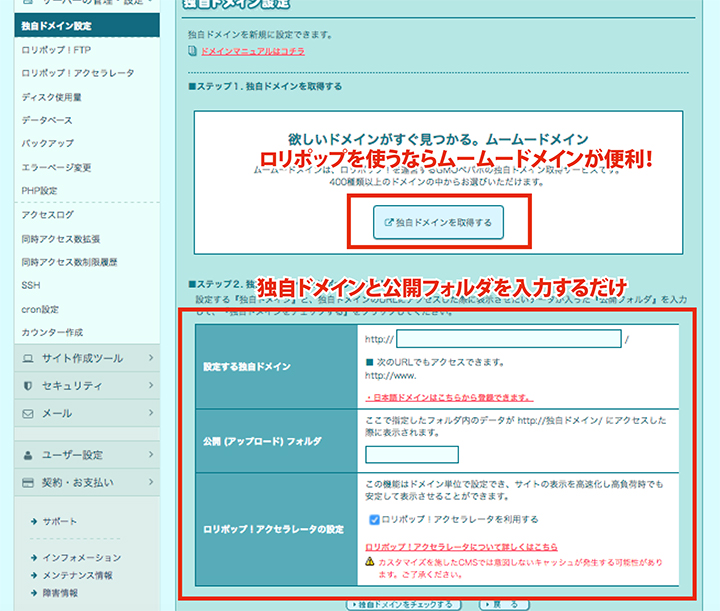Select エラーページ変更 menu entry

click(56, 167)
